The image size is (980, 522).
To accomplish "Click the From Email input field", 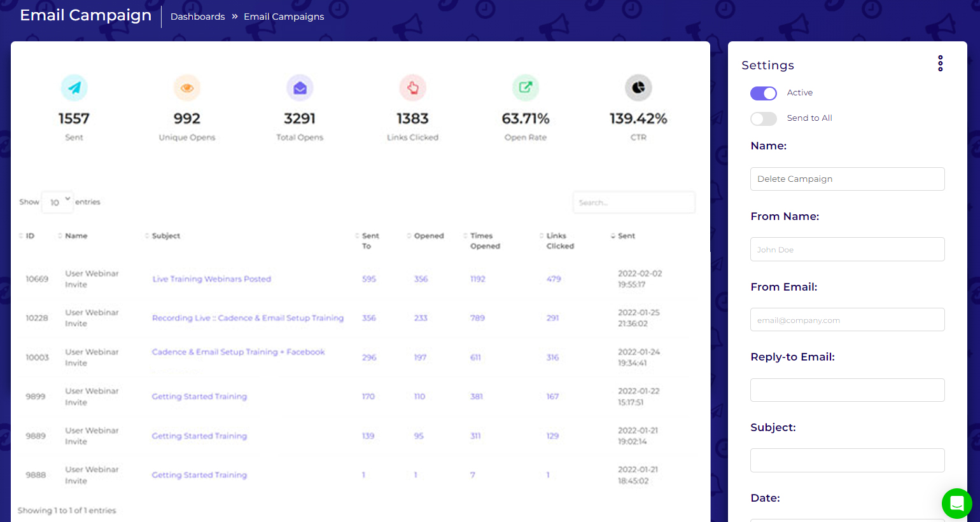I will [847, 320].
